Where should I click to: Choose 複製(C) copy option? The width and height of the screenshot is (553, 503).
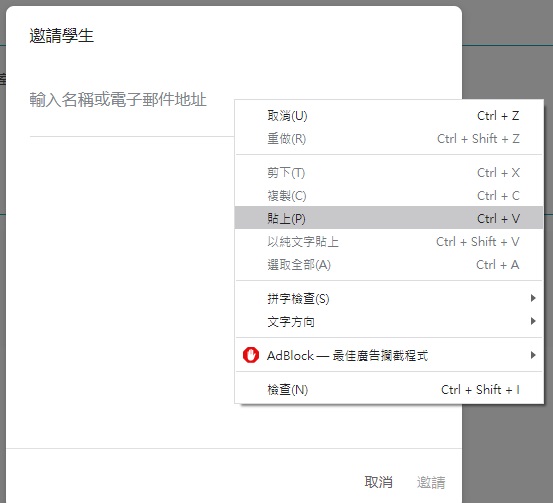(x=389, y=196)
